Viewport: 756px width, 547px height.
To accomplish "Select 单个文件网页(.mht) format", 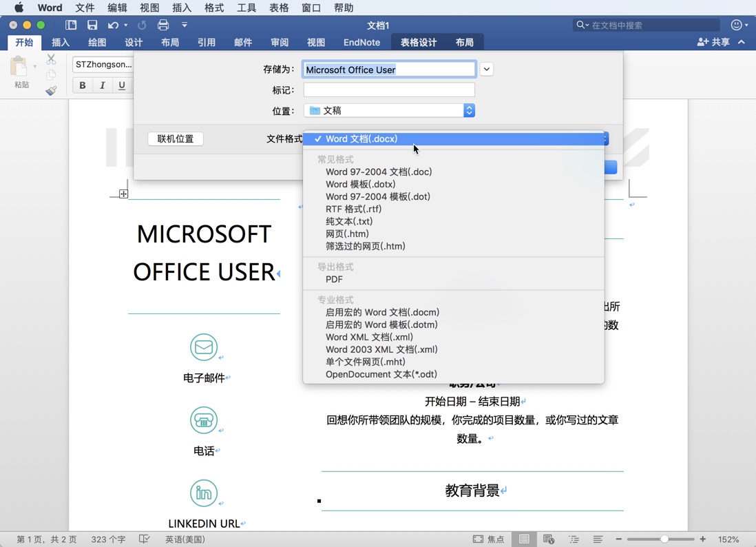I will pyautogui.click(x=453, y=362).
